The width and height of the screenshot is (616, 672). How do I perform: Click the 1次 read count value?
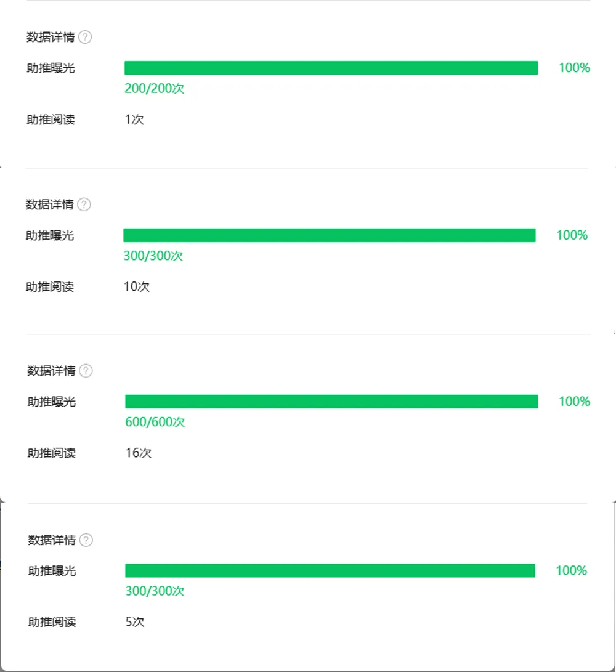(x=134, y=120)
